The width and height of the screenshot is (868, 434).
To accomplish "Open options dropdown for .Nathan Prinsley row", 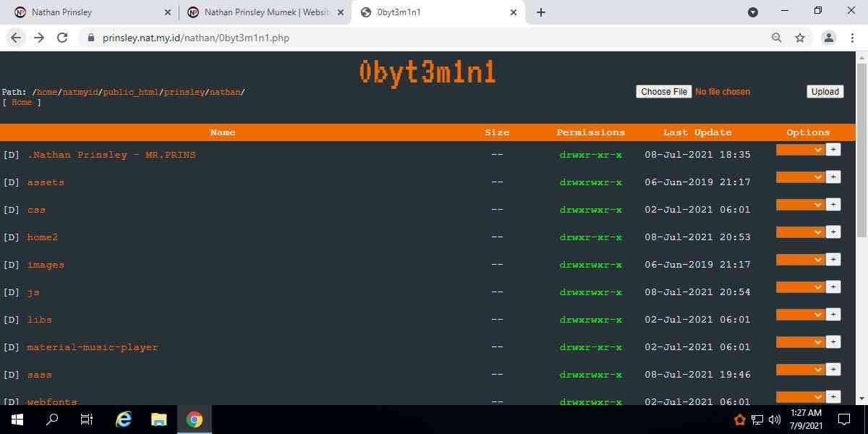I will (x=800, y=150).
